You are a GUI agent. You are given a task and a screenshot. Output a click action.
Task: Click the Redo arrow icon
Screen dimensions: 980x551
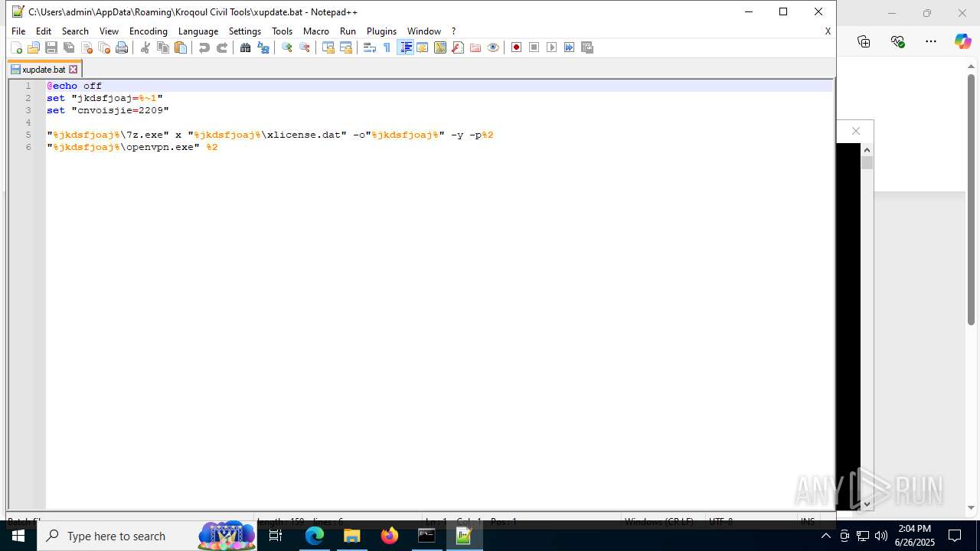[x=222, y=47]
